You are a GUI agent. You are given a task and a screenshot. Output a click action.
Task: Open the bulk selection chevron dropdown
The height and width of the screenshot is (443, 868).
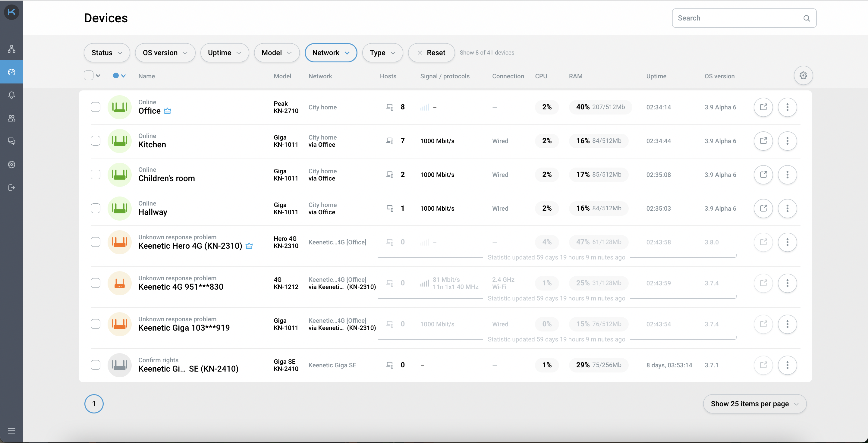98,76
